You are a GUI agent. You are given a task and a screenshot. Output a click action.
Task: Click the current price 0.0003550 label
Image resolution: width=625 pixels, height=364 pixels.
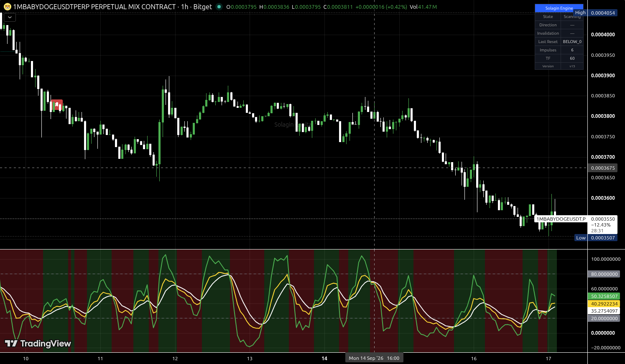point(603,219)
